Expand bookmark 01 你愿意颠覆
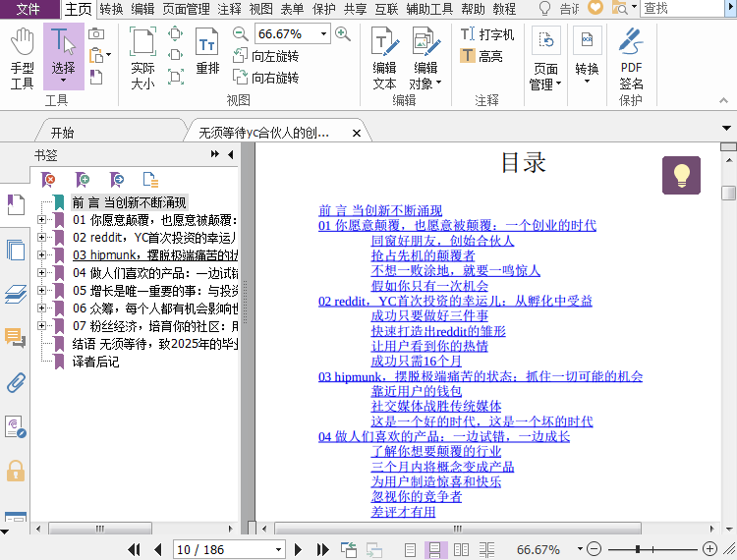Screen dimensions: 737x560 point(41,219)
